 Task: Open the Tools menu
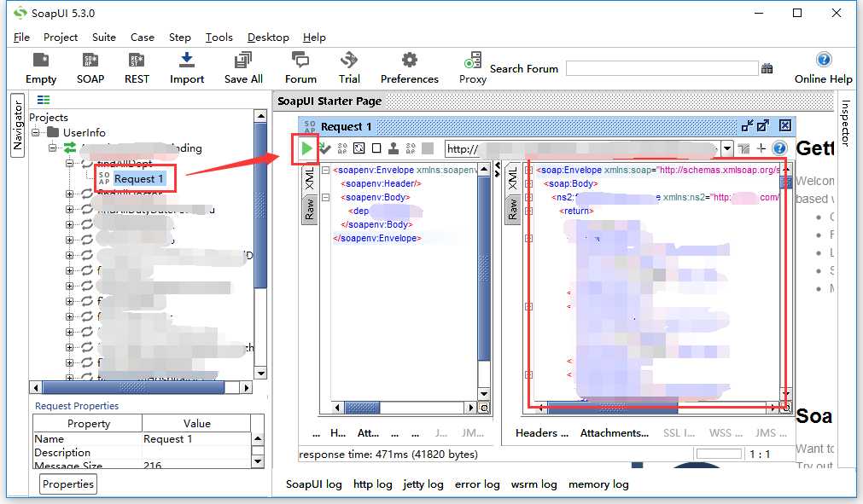(x=219, y=38)
